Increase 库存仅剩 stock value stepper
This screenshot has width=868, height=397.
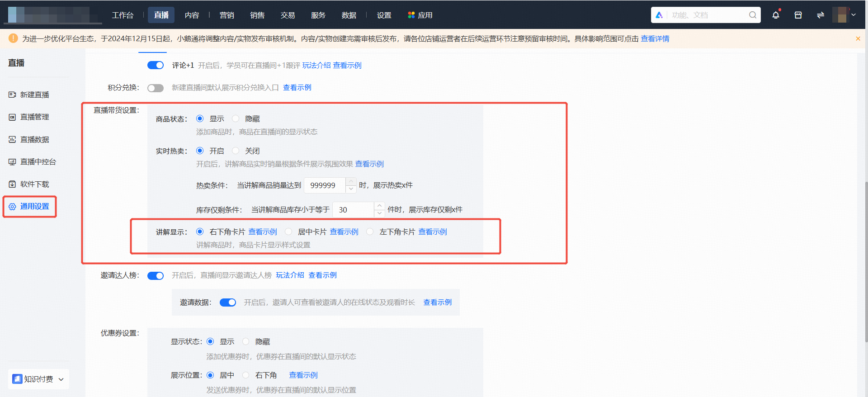pyautogui.click(x=380, y=206)
